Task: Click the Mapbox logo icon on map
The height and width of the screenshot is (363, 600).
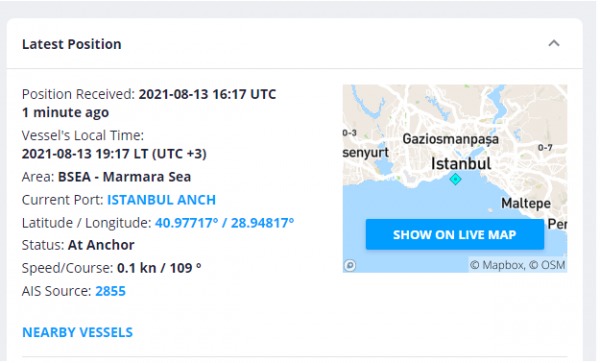Action: pos(350,265)
